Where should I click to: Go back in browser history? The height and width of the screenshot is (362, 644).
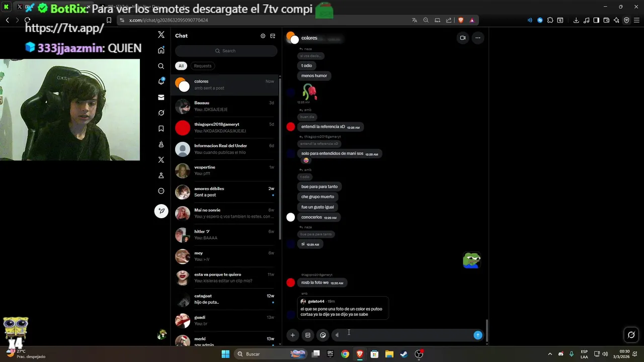8,20
